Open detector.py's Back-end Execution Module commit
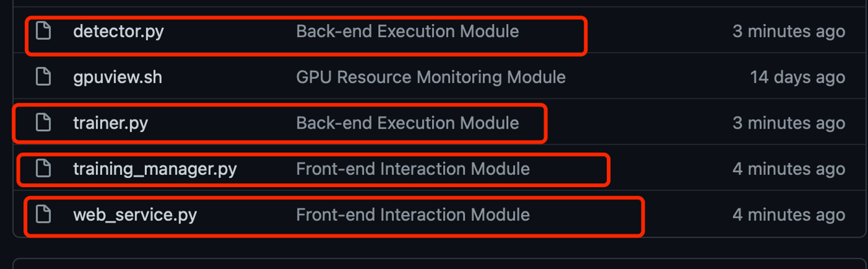Screen dimensions: 868x269 (x=407, y=31)
